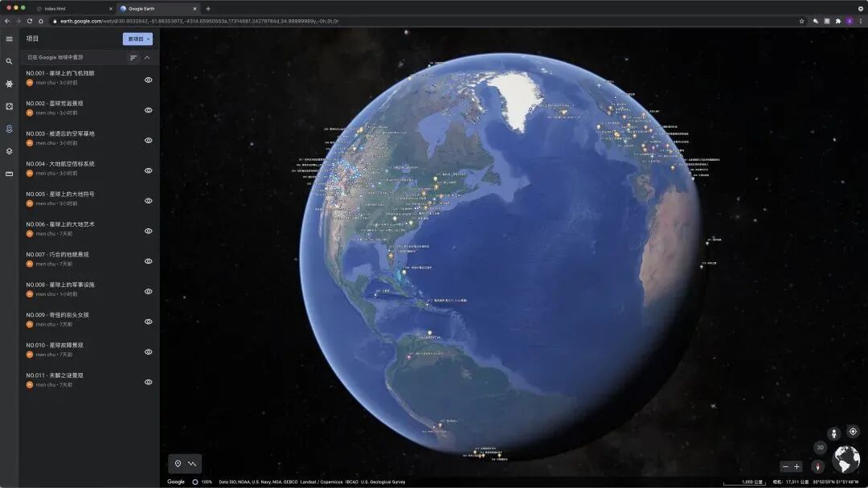Open project titled NO.011
The image size is (868, 488).
pyautogui.click(x=55, y=375)
